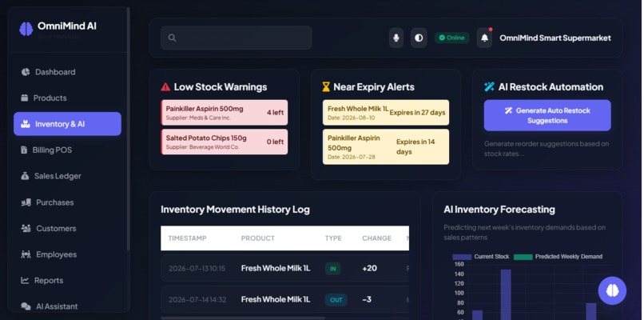Click the TIMESTAMP column header
Screen dimensions: 644x320
tap(187, 238)
